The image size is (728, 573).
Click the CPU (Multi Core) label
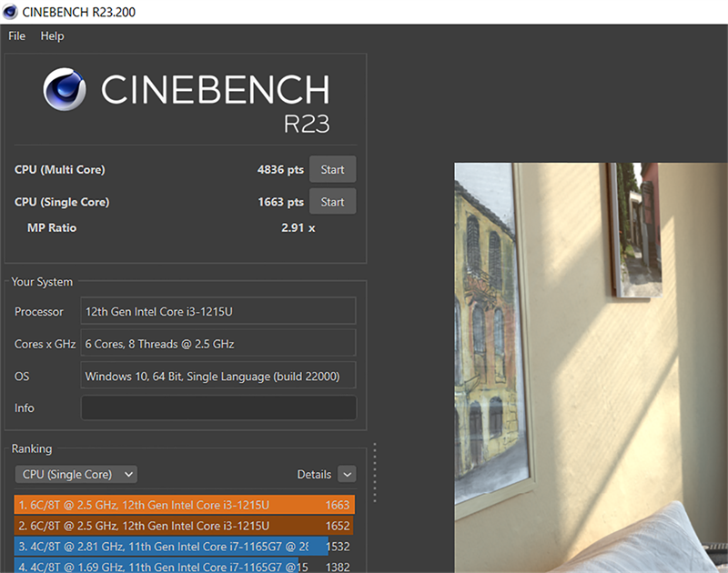(59, 170)
